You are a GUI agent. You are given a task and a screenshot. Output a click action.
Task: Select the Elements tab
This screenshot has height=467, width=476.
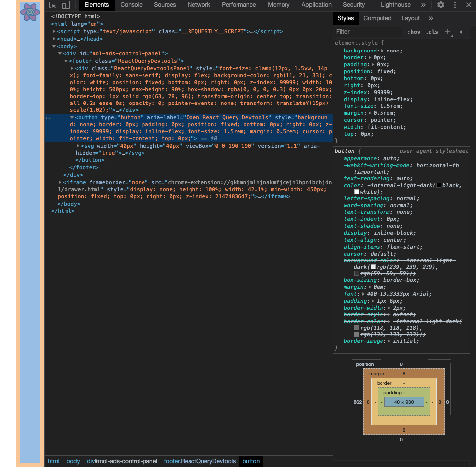(x=96, y=5)
